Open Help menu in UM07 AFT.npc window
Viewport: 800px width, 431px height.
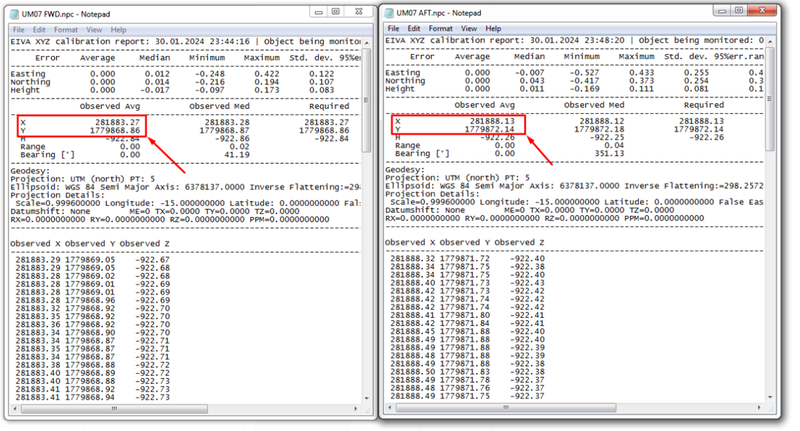494,29
